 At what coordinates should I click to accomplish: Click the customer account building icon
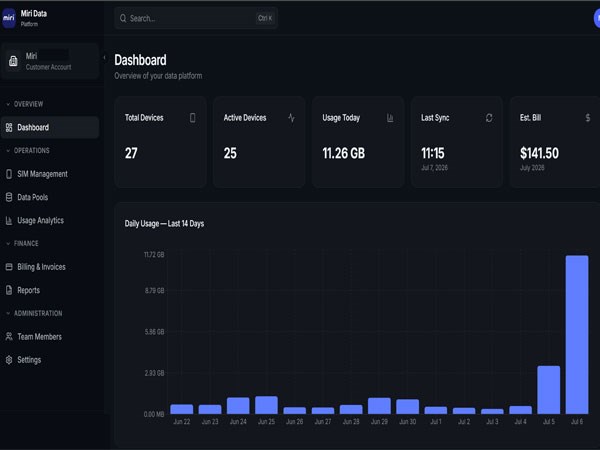pyautogui.click(x=13, y=61)
